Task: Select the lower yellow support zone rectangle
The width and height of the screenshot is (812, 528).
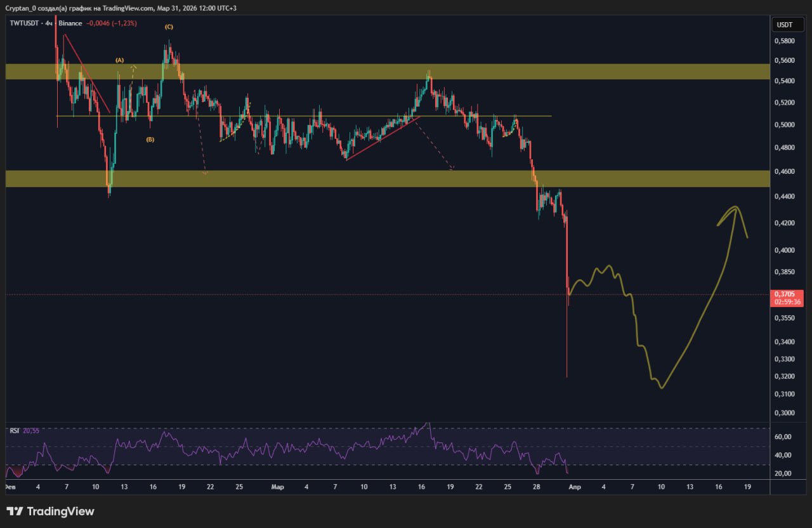Action: click(x=381, y=178)
